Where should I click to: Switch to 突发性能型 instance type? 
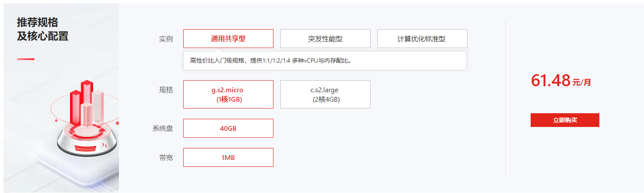(x=325, y=39)
